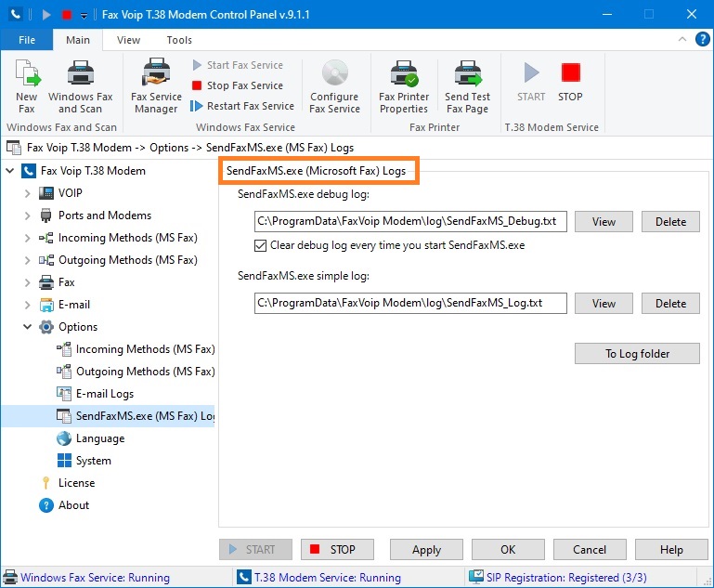
Task: Click the Apply button
Action: 426,550
